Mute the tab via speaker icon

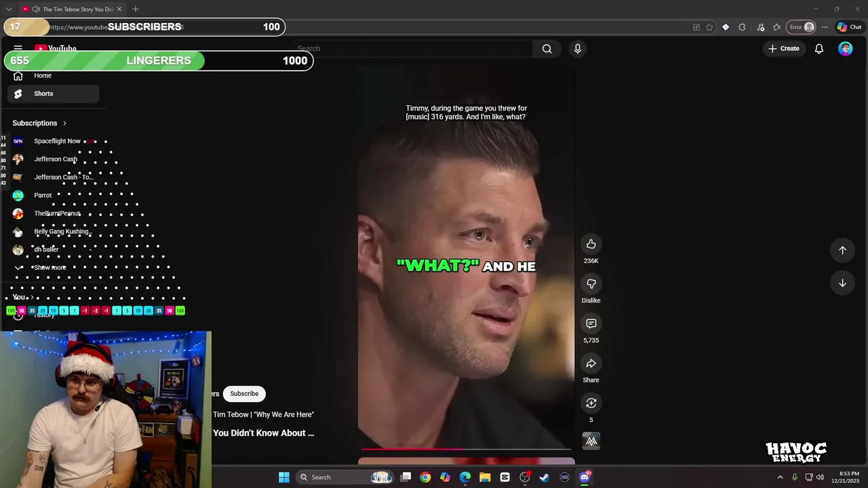coord(35,9)
